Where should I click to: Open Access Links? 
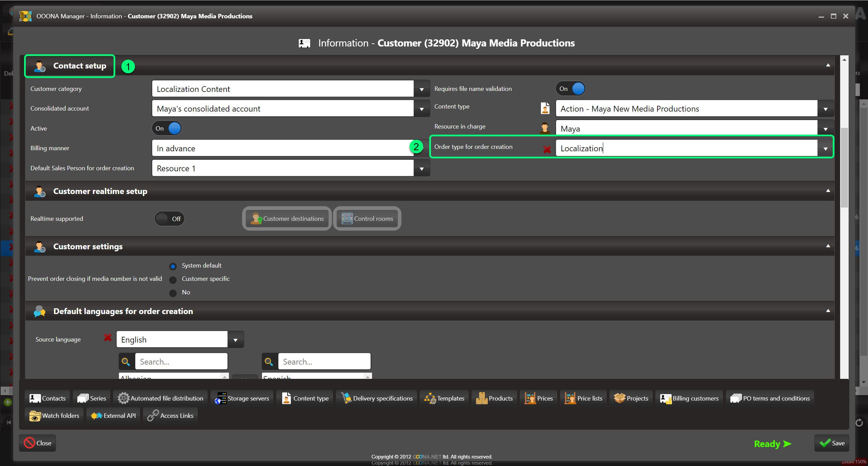pos(171,415)
